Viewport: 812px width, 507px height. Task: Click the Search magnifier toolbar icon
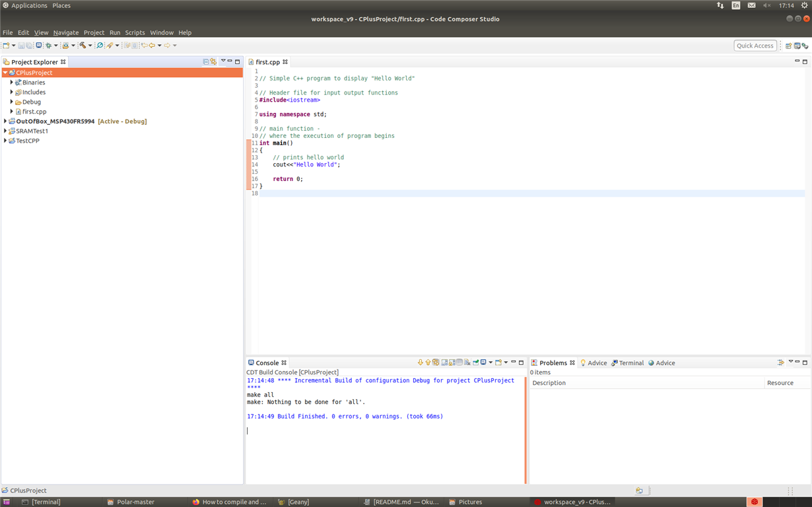100,46
